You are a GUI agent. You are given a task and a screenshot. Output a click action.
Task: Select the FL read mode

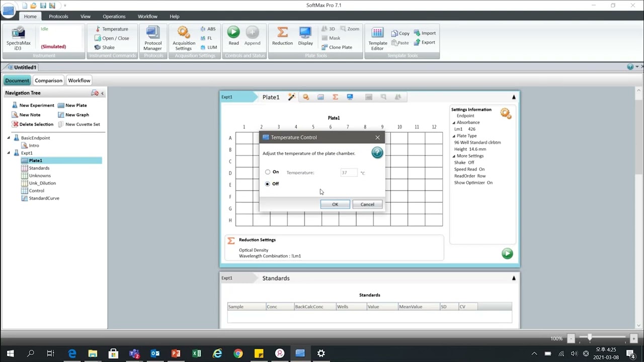206,38
